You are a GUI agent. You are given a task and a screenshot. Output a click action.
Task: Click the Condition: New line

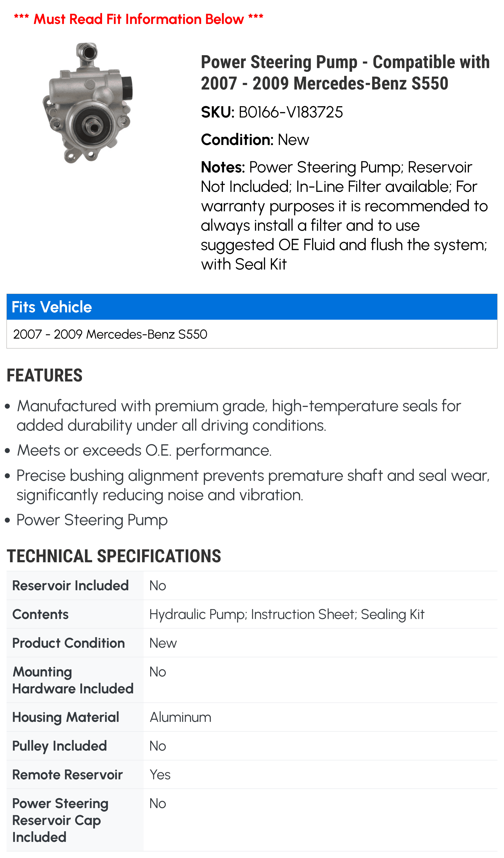255,140
